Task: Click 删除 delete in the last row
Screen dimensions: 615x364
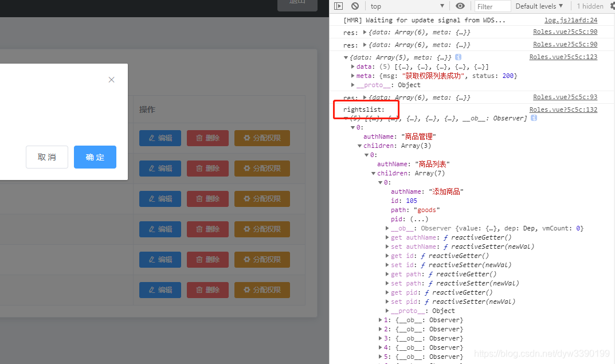Action: tap(207, 290)
